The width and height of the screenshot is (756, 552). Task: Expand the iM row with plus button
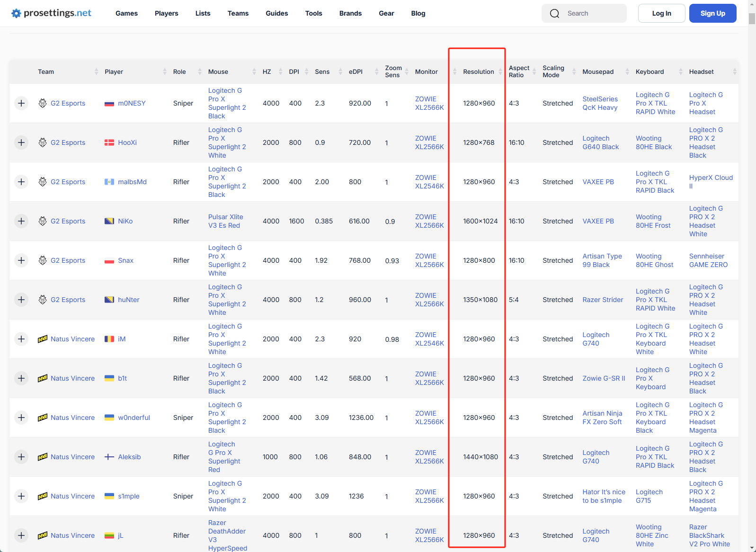tap(21, 339)
